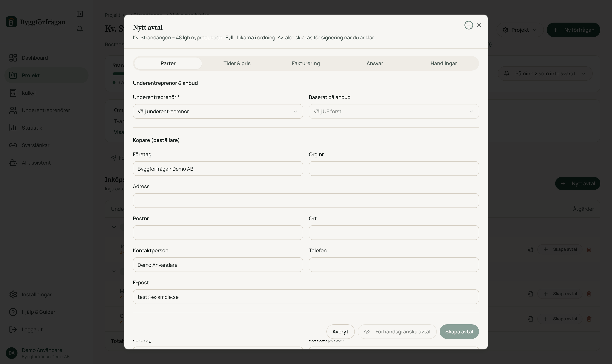This screenshot has width=612, height=364.
Task: Click Kontaktperson field Demo Användare
Action: pos(218,265)
